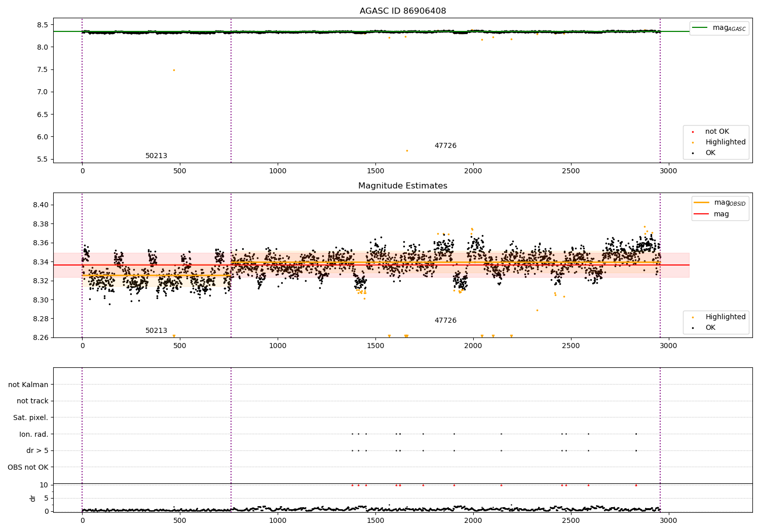Click the '50213' annotation in Magnitude Estimates plot
Image resolution: width=760 pixels, height=532 pixels.
click(156, 331)
